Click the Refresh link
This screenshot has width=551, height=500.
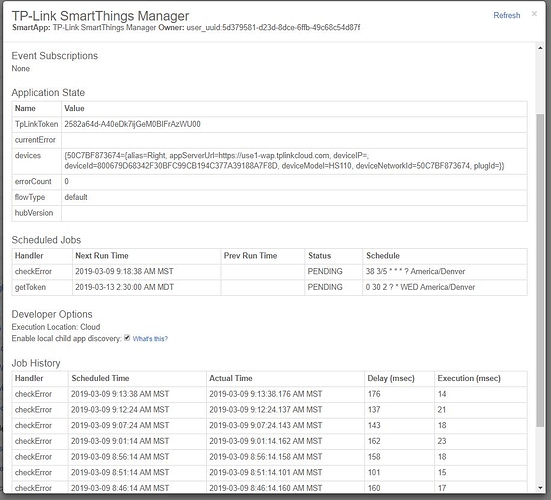[x=506, y=15]
